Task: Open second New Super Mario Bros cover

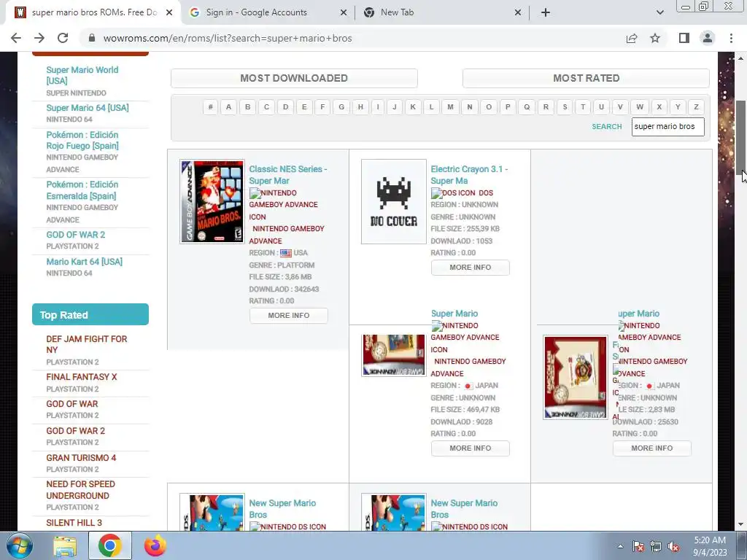Action: coord(393,512)
